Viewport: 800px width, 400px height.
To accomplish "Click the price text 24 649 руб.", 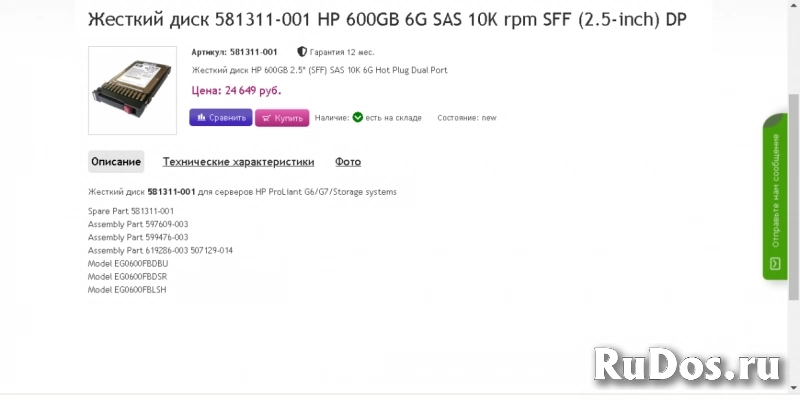I will 237,90.
